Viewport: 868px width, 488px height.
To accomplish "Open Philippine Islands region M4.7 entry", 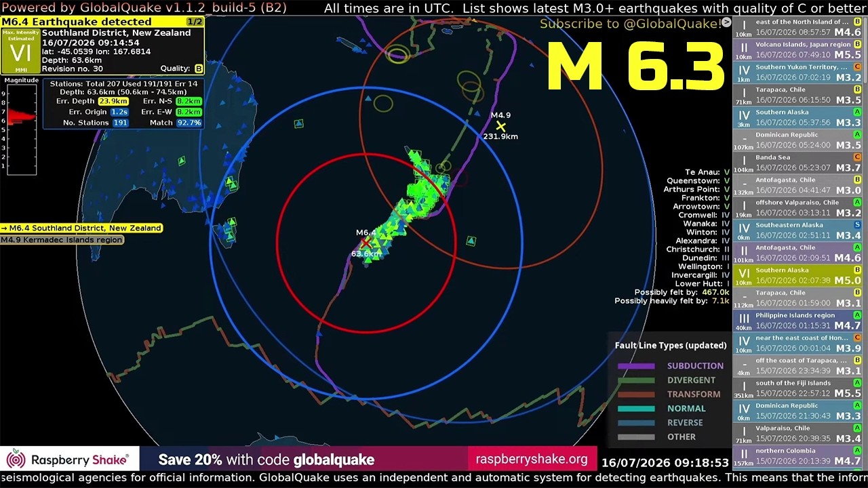I will (x=798, y=321).
